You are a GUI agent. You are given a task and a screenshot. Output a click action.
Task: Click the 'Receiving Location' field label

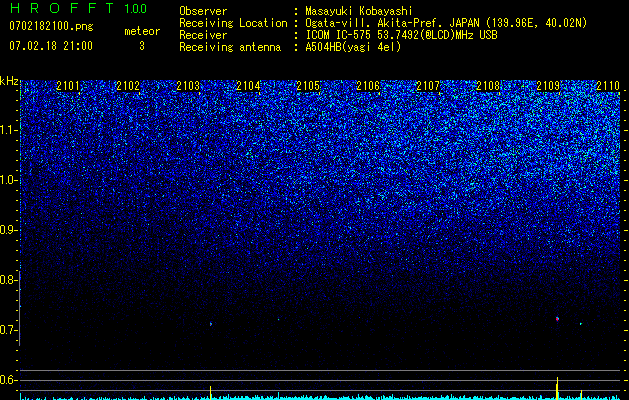[233, 23]
